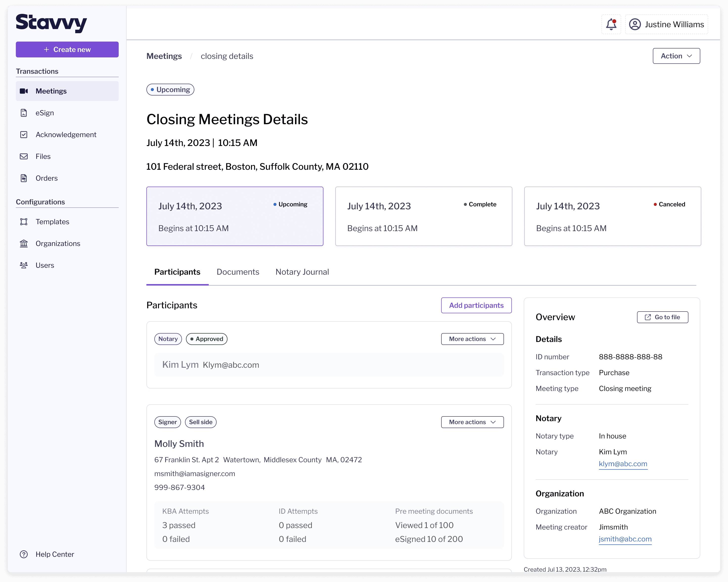Click the Templates frame icon
Screen dimensions: 728x582
24,222
